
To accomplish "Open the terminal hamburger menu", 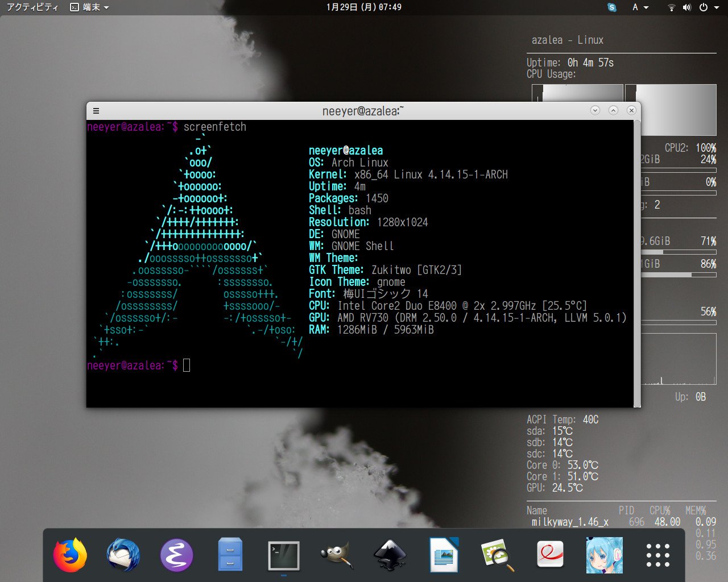I will pyautogui.click(x=96, y=111).
